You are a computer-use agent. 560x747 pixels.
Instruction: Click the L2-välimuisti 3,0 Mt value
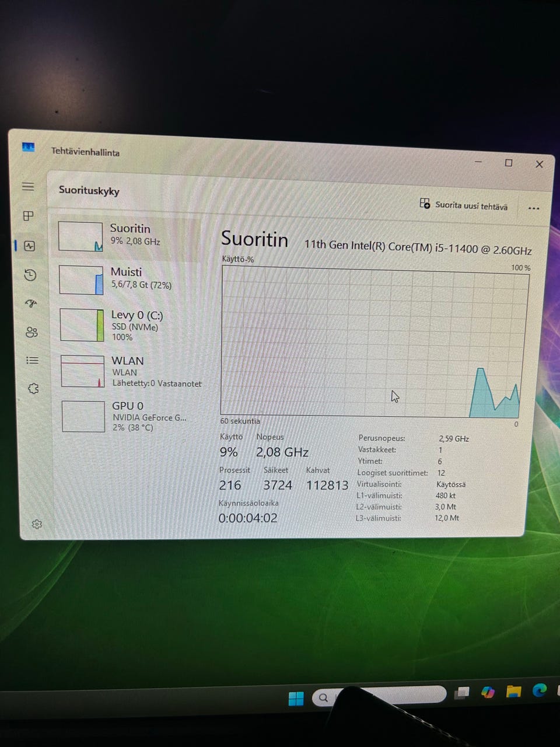click(446, 507)
